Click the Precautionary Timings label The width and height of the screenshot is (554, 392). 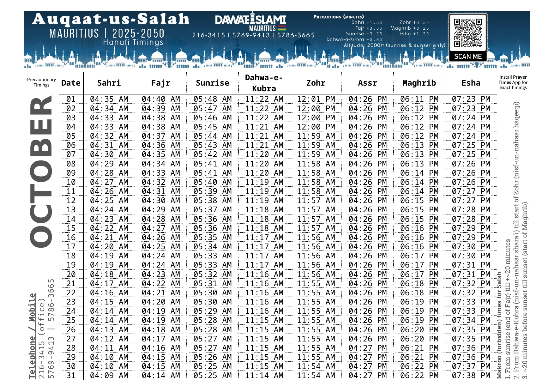(x=41, y=82)
